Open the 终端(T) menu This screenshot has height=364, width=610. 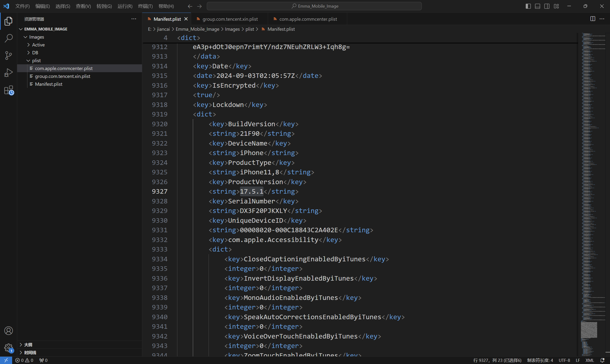pos(145,6)
